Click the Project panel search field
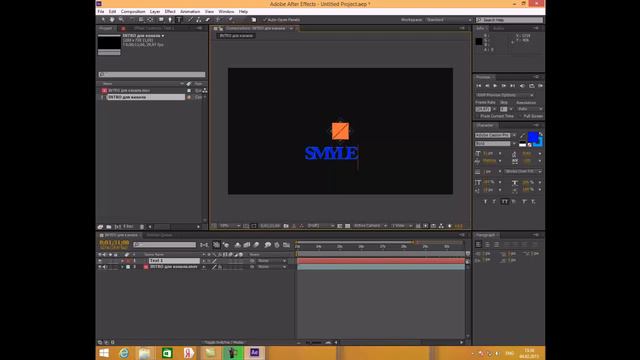The image size is (640, 360). click(152, 75)
